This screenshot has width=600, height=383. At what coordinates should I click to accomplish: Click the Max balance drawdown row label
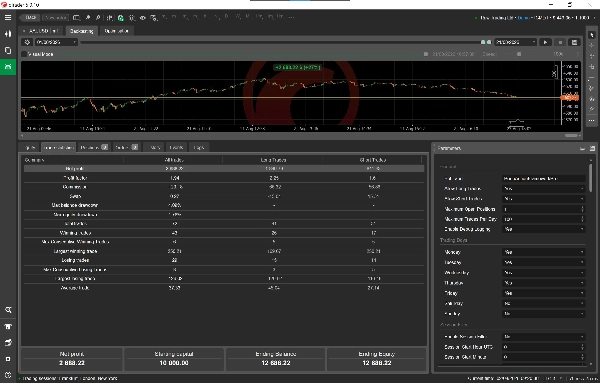click(x=75, y=205)
